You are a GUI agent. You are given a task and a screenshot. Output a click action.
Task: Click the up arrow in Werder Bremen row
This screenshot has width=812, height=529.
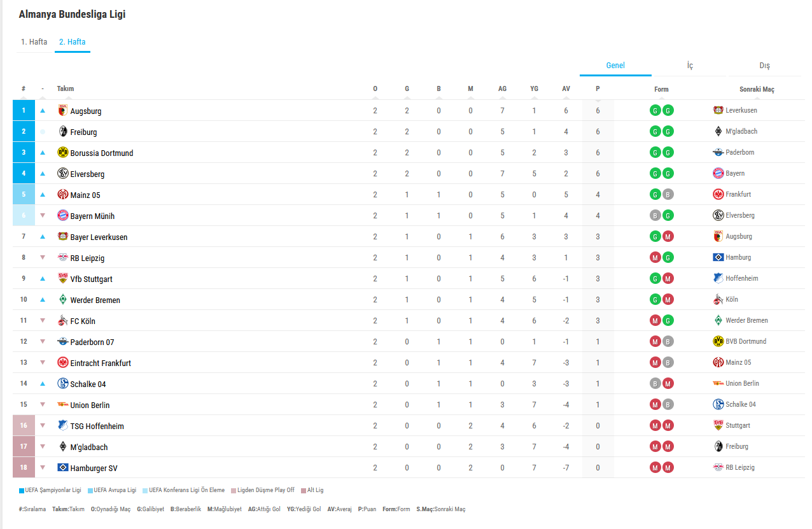click(x=43, y=299)
